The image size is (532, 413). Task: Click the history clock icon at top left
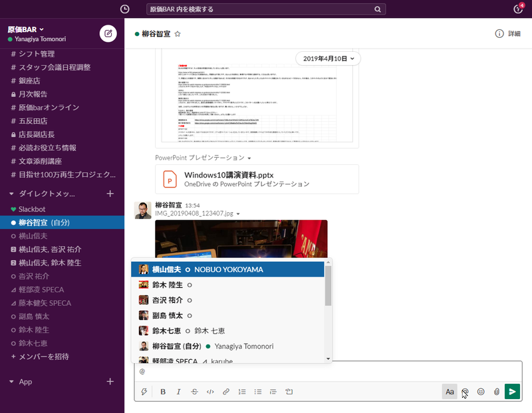pyautogui.click(x=124, y=9)
